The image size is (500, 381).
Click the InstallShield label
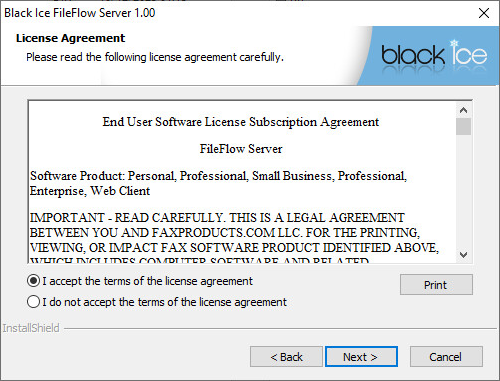(31, 328)
